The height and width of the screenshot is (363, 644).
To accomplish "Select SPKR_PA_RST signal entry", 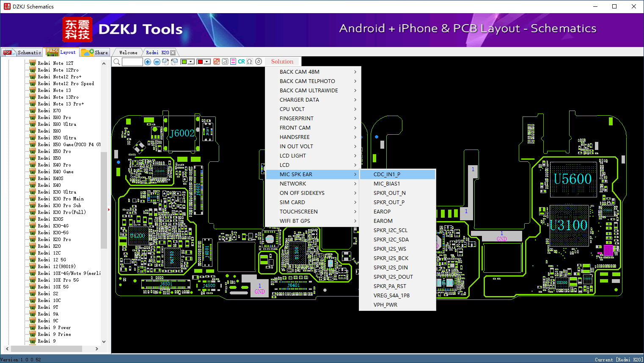I will (x=397, y=286).
